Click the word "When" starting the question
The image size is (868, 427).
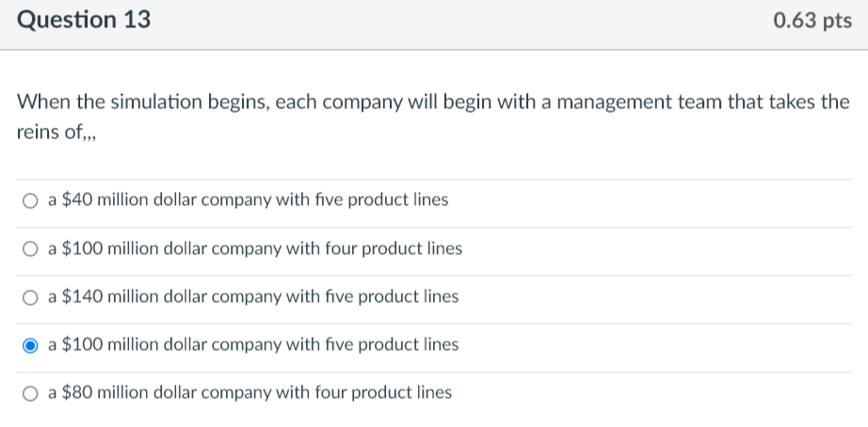pos(42,102)
